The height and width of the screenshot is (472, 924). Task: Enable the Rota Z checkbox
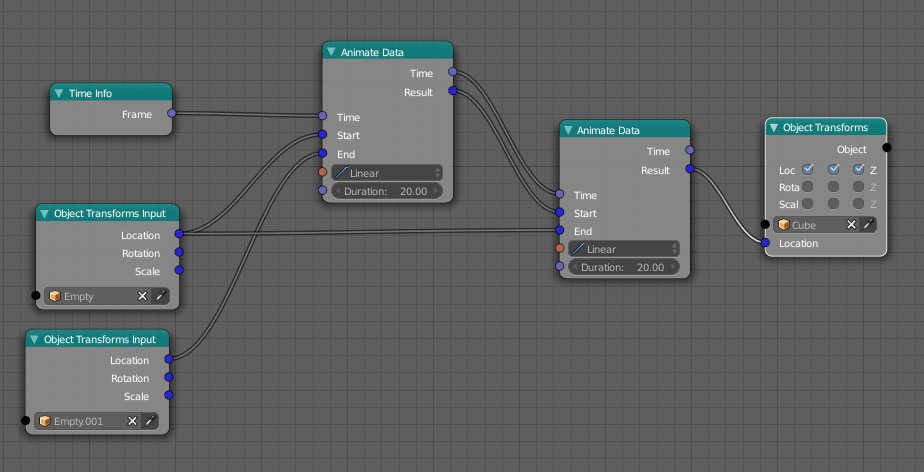tap(859, 187)
